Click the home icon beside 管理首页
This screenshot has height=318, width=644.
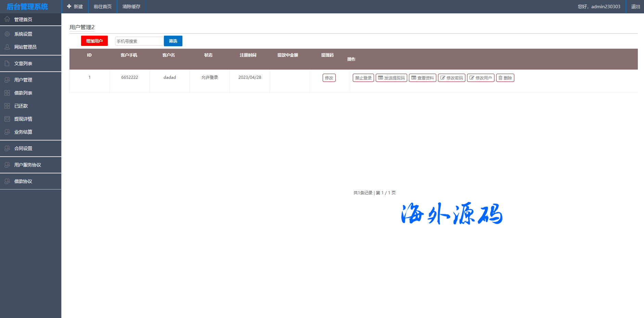coord(7,19)
